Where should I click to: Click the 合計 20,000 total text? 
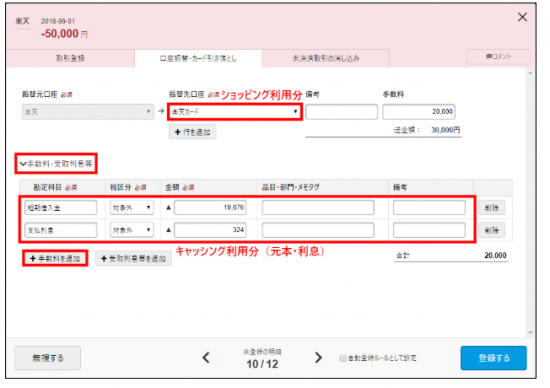click(451, 255)
